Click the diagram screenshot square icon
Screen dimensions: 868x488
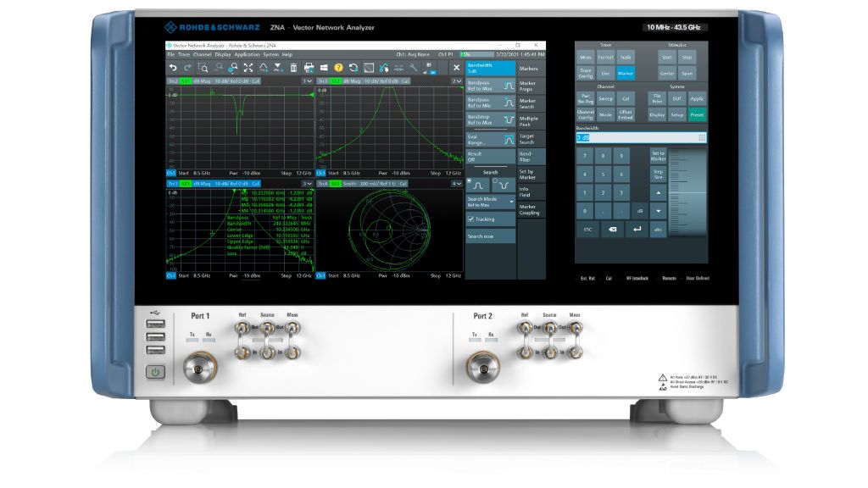[369, 68]
